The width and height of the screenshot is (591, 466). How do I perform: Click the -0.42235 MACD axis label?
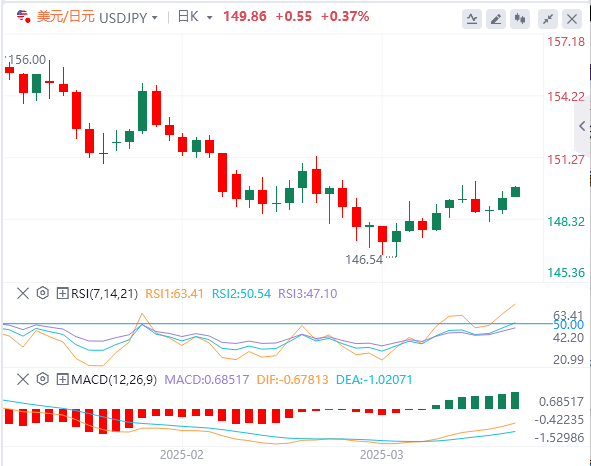click(559, 419)
